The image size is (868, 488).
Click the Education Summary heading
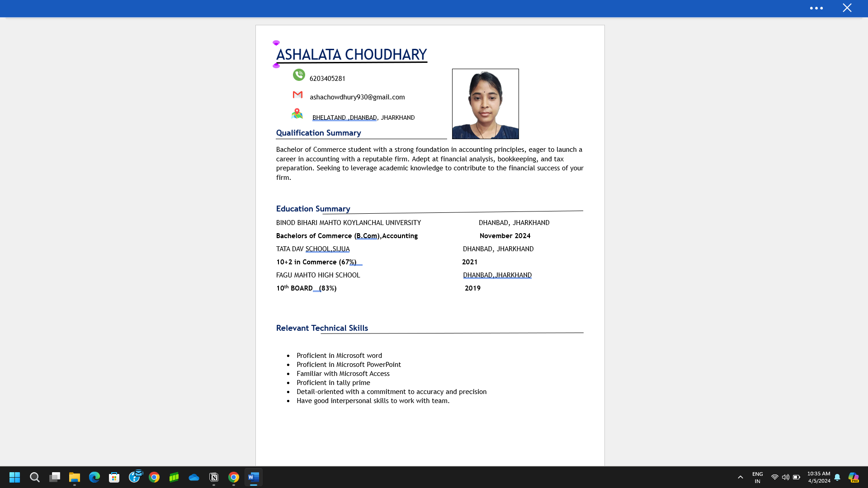(x=313, y=209)
